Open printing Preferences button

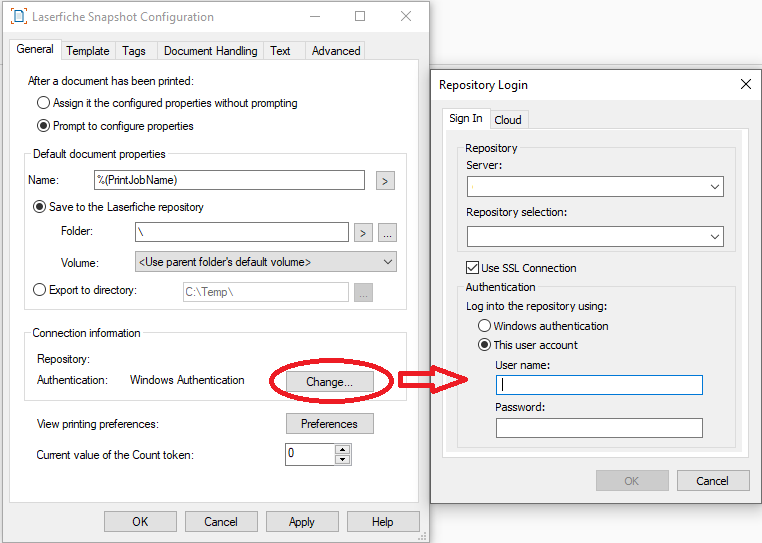(x=330, y=423)
